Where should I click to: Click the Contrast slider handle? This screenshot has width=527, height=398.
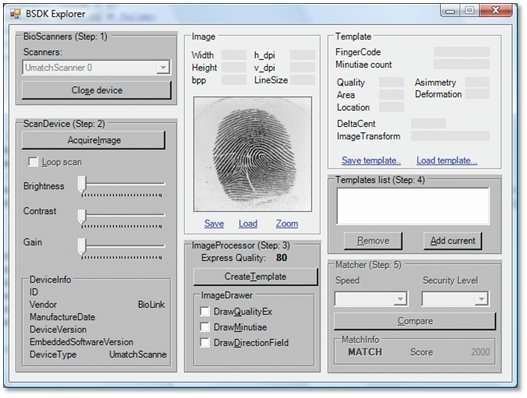[82, 216]
